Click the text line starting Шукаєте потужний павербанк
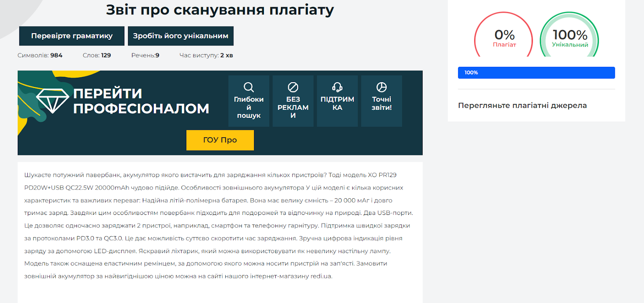Image resolution: width=644 pixels, height=303 pixels. [211, 175]
